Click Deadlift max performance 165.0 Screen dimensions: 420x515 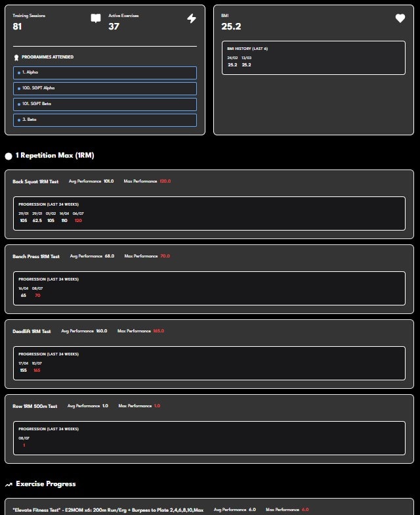(159, 331)
